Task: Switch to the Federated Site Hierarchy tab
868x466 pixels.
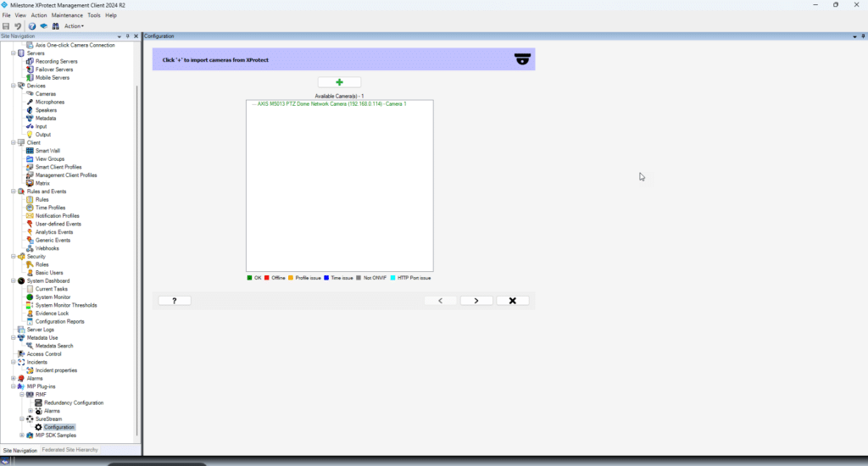Action: (x=70, y=450)
